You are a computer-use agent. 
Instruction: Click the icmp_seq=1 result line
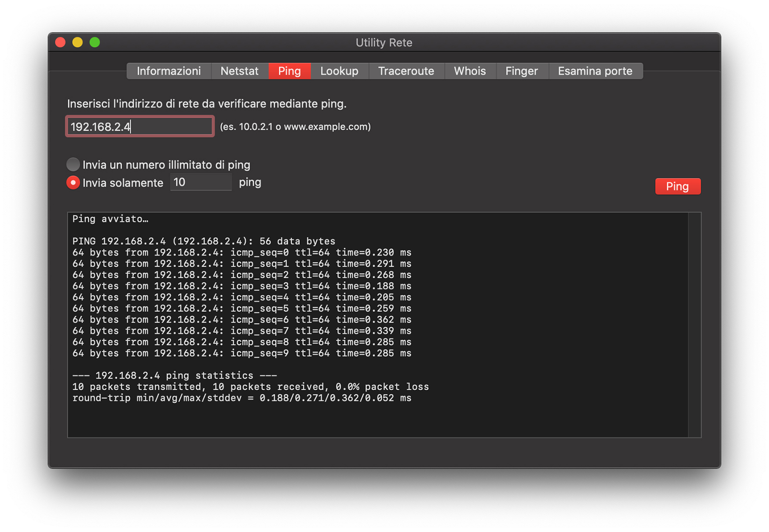[x=242, y=264]
